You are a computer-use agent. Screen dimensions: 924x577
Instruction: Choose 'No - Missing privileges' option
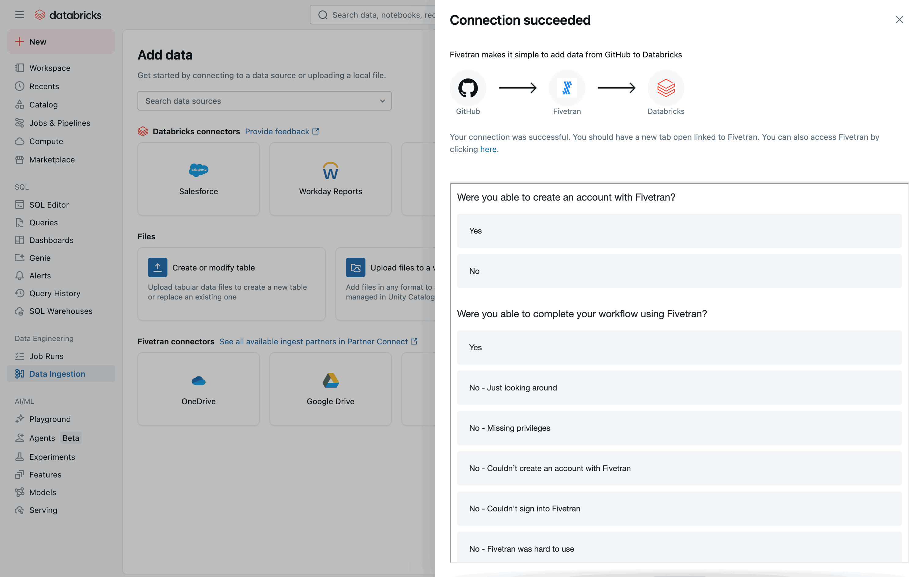[679, 428]
